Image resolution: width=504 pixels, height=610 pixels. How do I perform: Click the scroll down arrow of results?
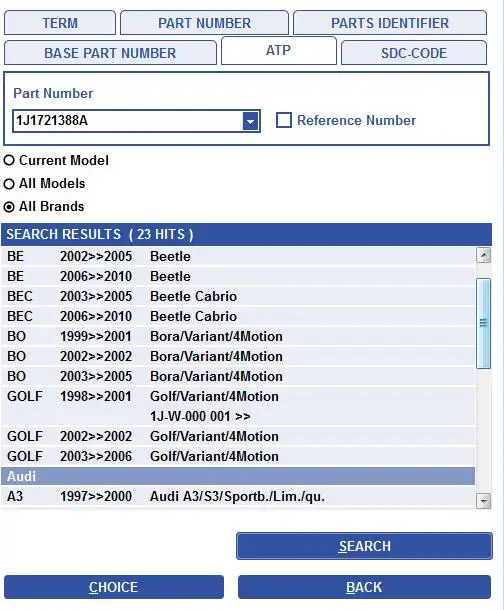(484, 501)
